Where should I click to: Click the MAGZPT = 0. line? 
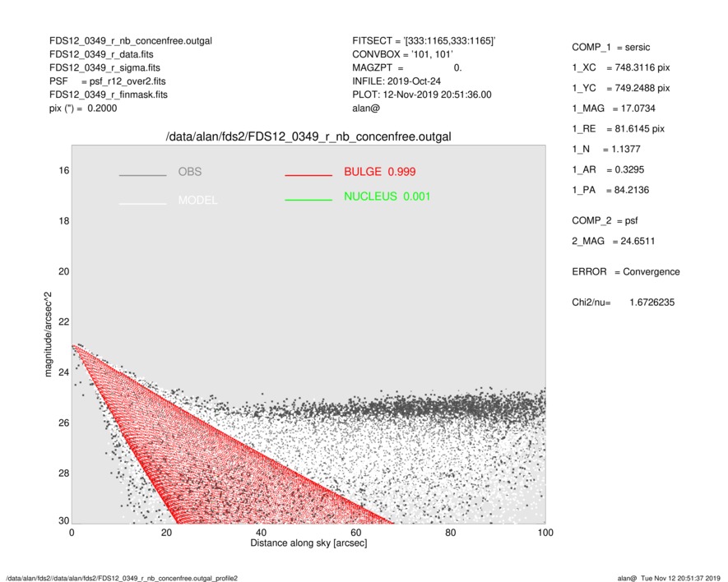[407, 67]
